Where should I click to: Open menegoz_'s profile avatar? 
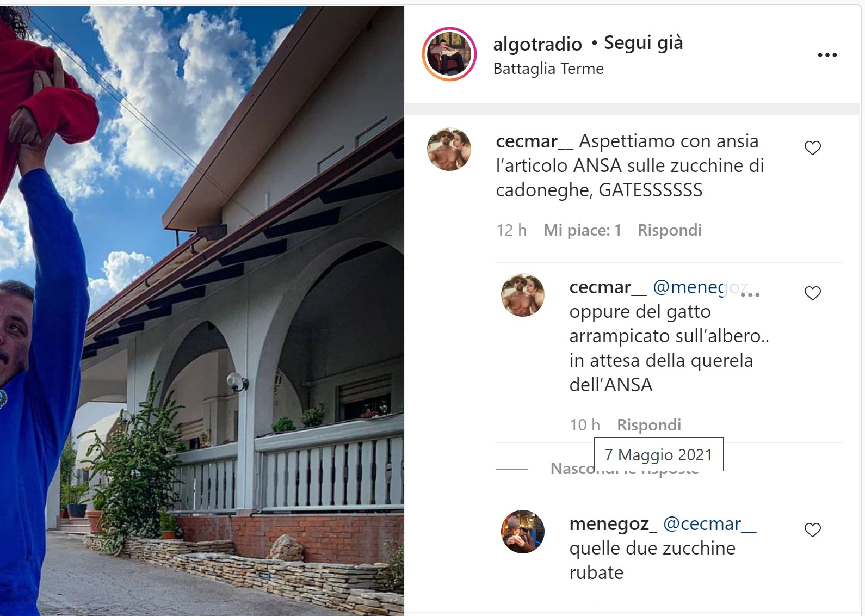point(522,532)
